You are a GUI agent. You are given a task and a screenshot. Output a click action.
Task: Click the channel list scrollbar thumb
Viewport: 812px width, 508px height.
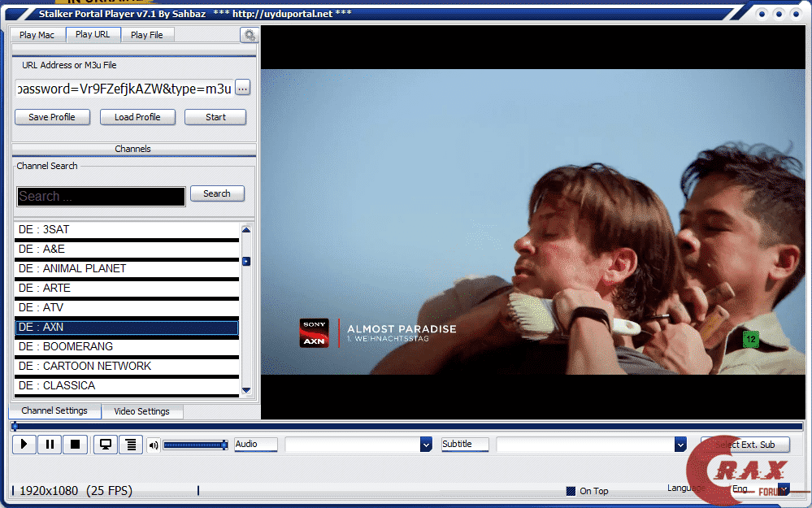click(x=246, y=262)
